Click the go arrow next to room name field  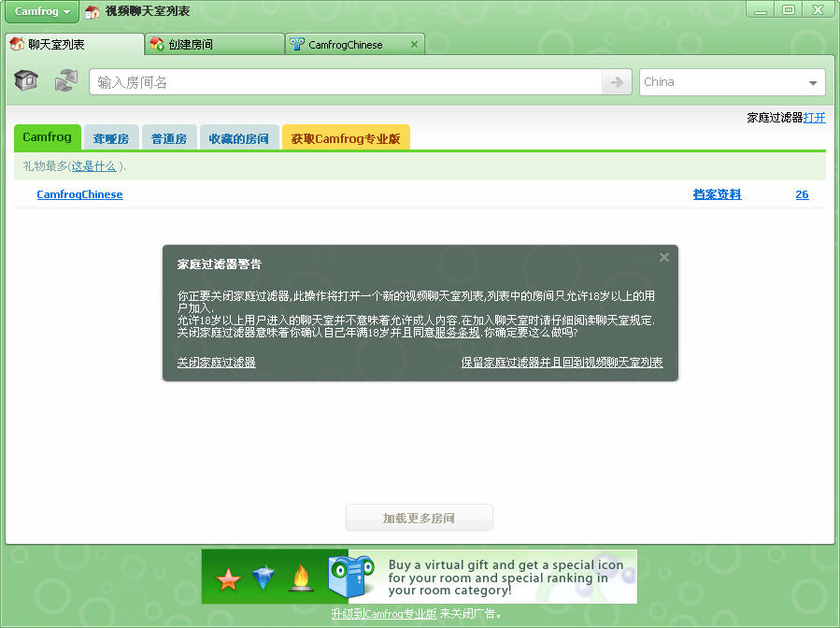click(617, 82)
